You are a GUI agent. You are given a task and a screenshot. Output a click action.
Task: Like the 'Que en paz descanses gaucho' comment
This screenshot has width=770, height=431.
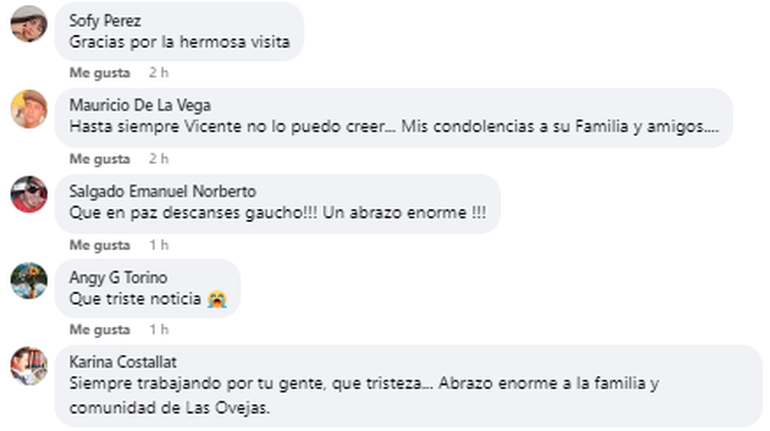100,244
